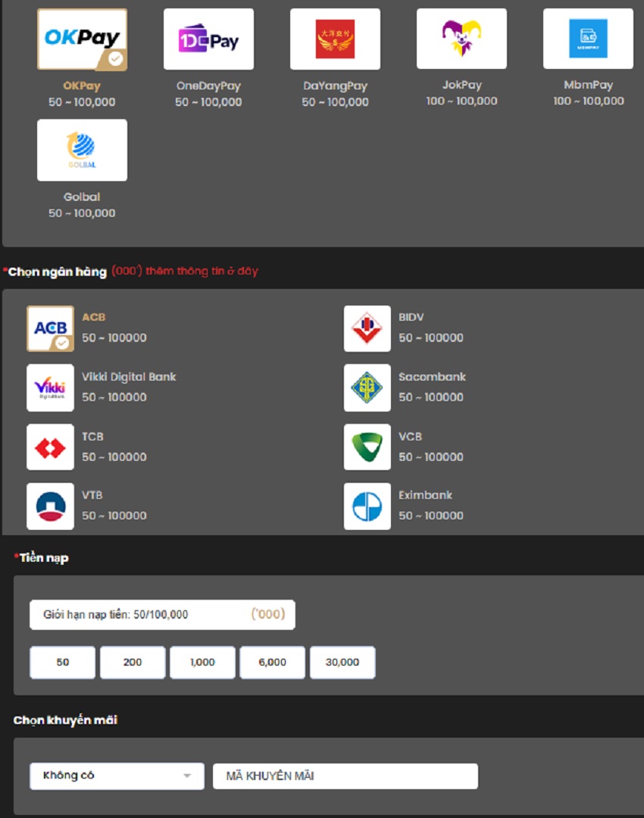Click the VTB bank name text
This screenshot has height=818, width=644.
(x=92, y=495)
